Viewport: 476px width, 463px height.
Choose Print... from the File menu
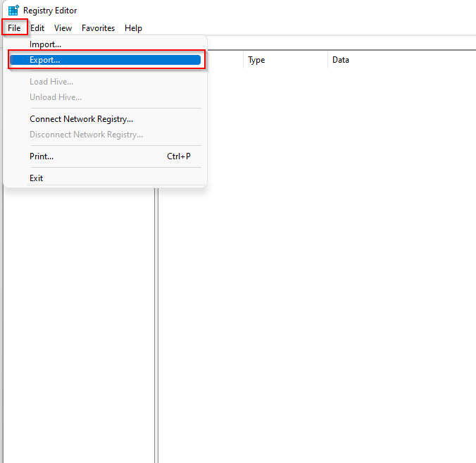[x=42, y=156]
